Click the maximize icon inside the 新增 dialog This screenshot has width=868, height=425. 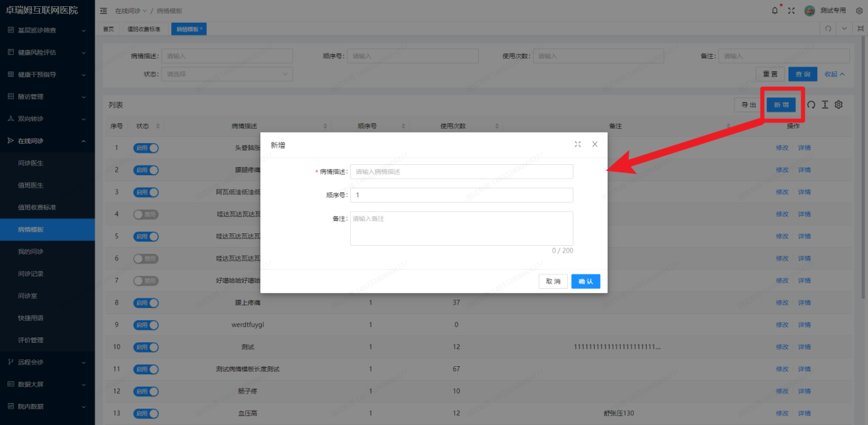578,144
